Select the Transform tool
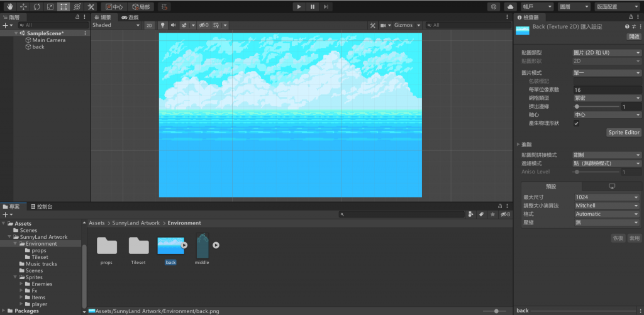644x315 pixels. coord(77,6)
